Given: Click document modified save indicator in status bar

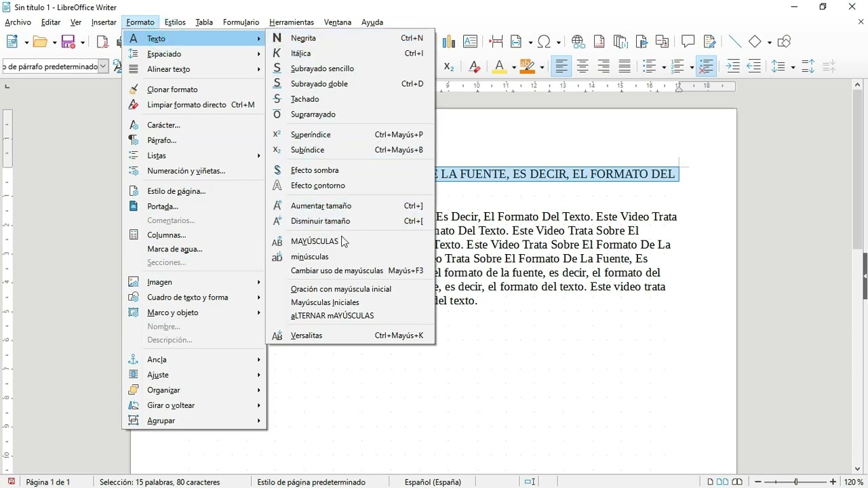Looking at the screenshot, I should [12, 482].
